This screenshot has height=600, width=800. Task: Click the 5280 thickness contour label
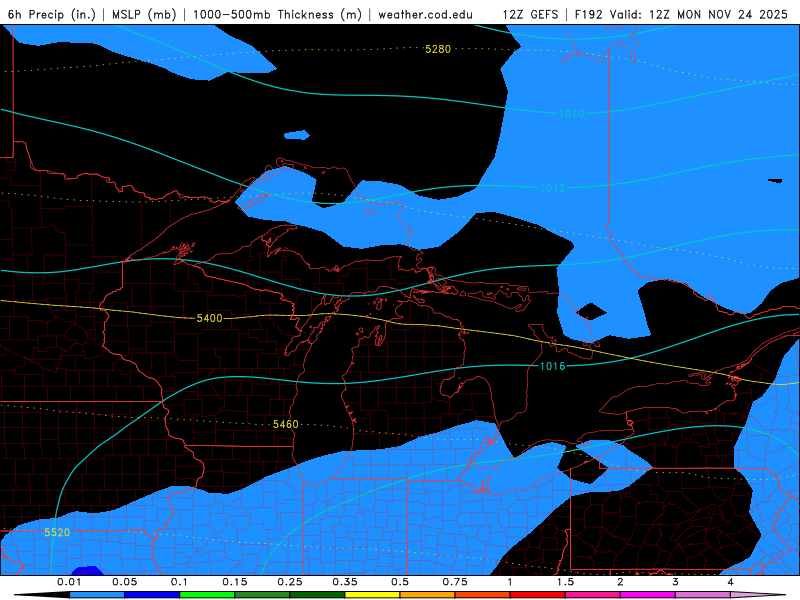(x=438, y=49)
